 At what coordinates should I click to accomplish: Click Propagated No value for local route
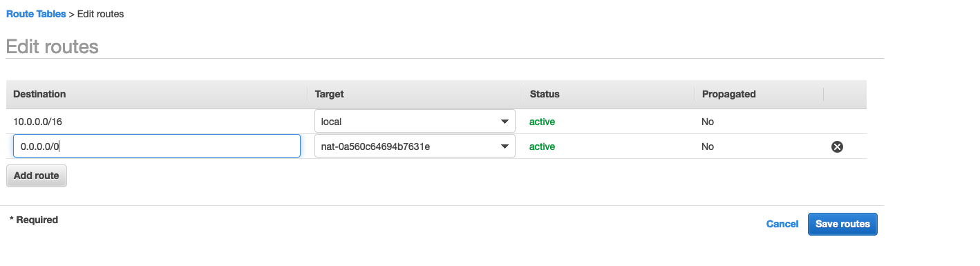click(x=708, y=122)
